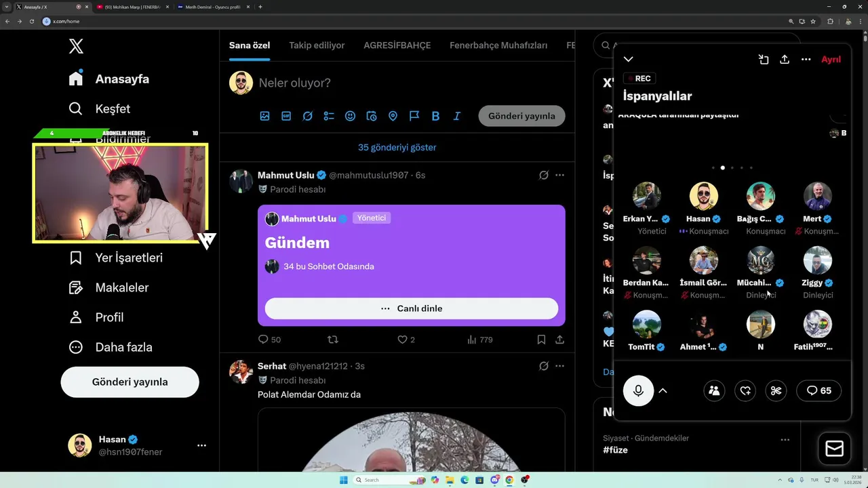Expand microphone options chevron
The width and height of the screenshot is (868, 488).
coord(663,390)
